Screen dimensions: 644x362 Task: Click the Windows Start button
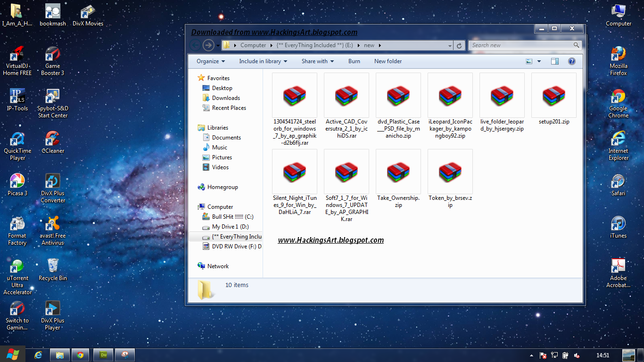[x=12, y=354]
